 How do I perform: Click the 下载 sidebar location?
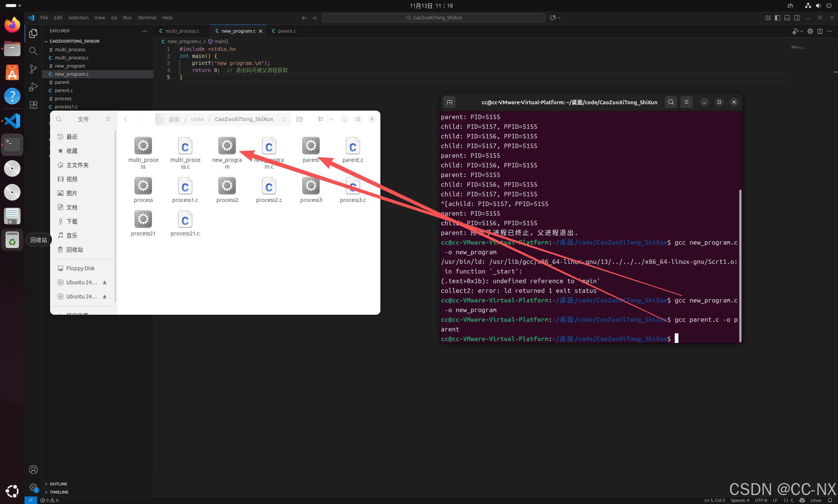pos(72,221)
